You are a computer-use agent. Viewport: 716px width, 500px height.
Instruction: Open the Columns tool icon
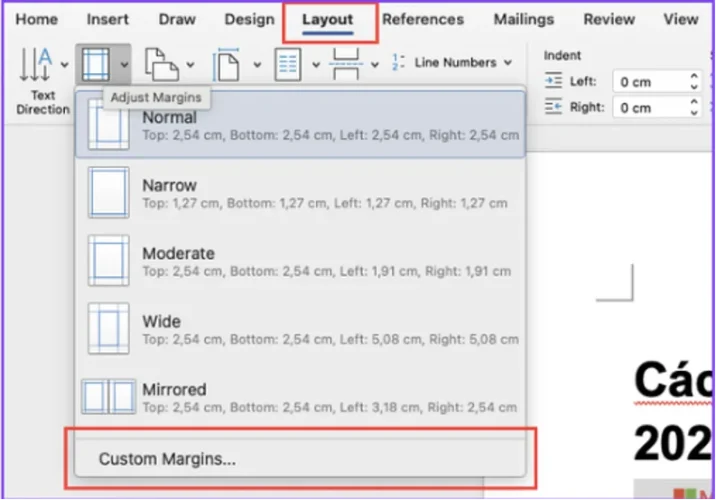click(x=288, y=65)
